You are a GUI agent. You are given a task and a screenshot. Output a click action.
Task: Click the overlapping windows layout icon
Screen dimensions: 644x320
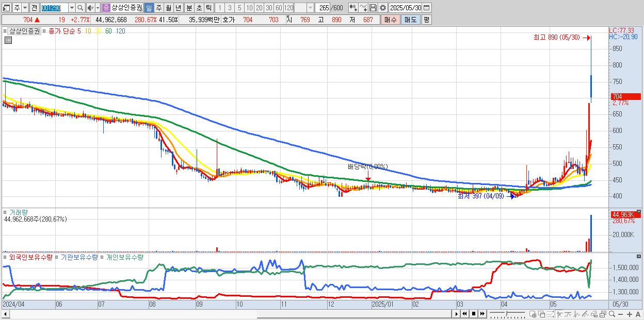click(541, 314)
